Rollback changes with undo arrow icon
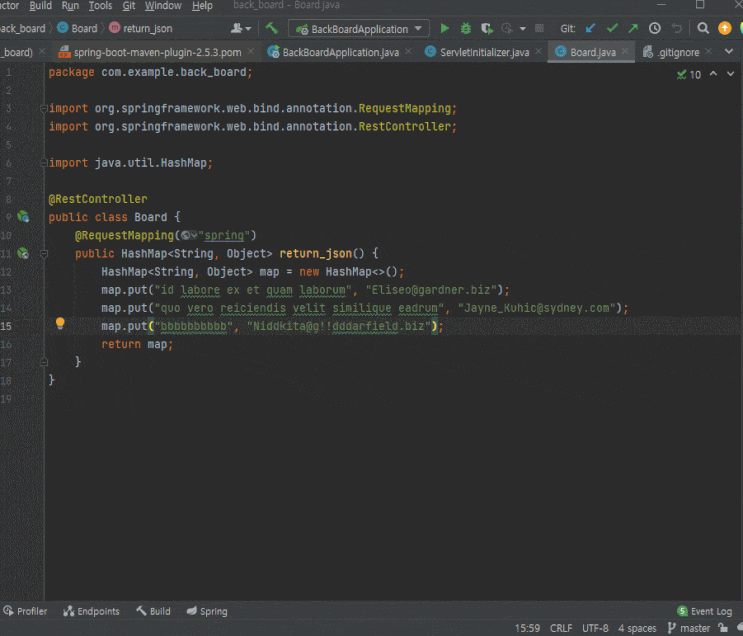Viewport: 743px width, 636px height. (677, 28)
